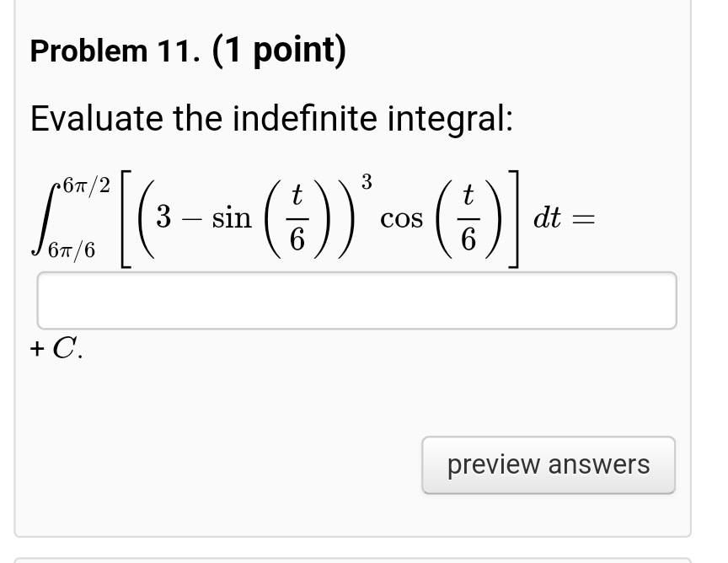Click the 'dt =' portion of the integral
The height and width of the screenshot is (563, 728).
pos(562,217)
